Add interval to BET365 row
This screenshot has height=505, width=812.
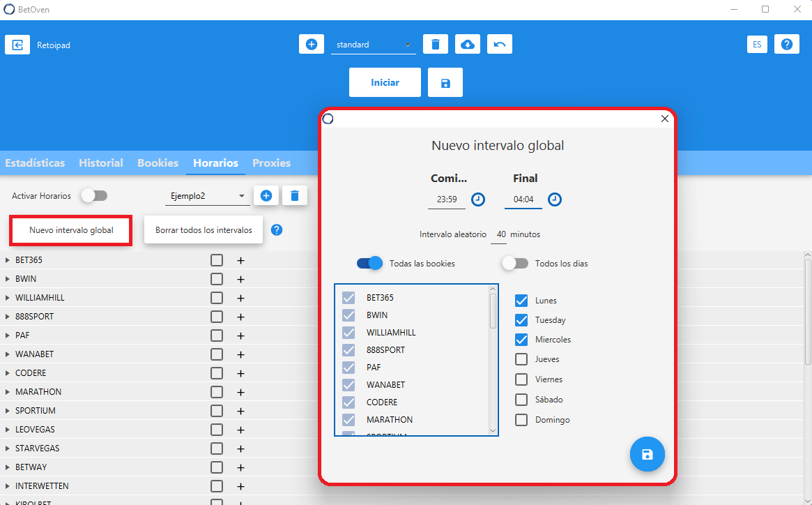[240, 260]
